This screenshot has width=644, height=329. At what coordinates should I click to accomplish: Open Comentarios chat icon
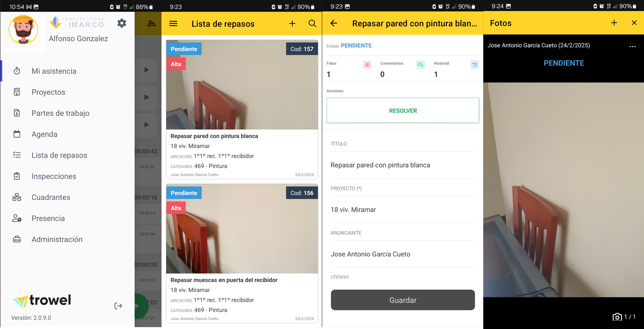(x=420, y=65)
